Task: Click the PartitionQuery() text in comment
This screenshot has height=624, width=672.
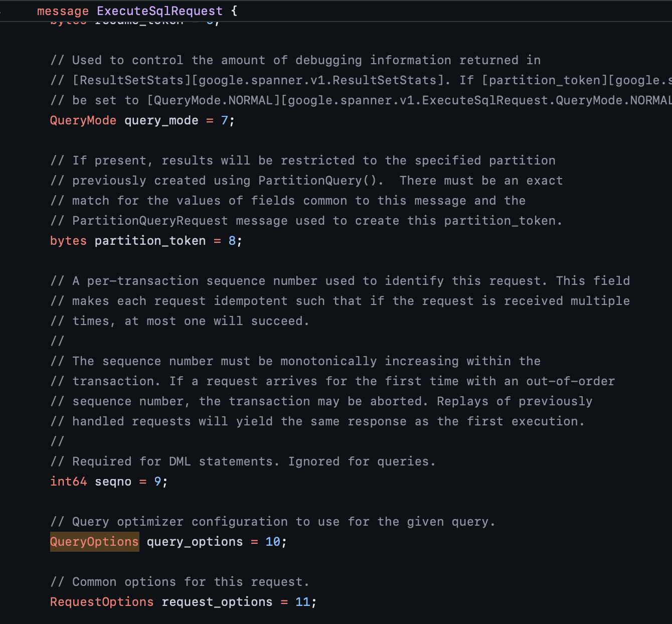Action: click(x=321, y=181)
